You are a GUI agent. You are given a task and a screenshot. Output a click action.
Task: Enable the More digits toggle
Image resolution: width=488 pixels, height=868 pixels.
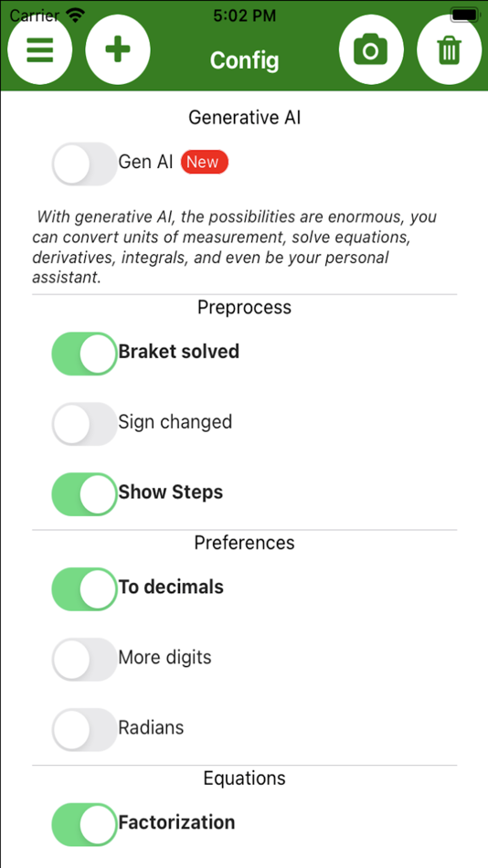tap(85, 660)
